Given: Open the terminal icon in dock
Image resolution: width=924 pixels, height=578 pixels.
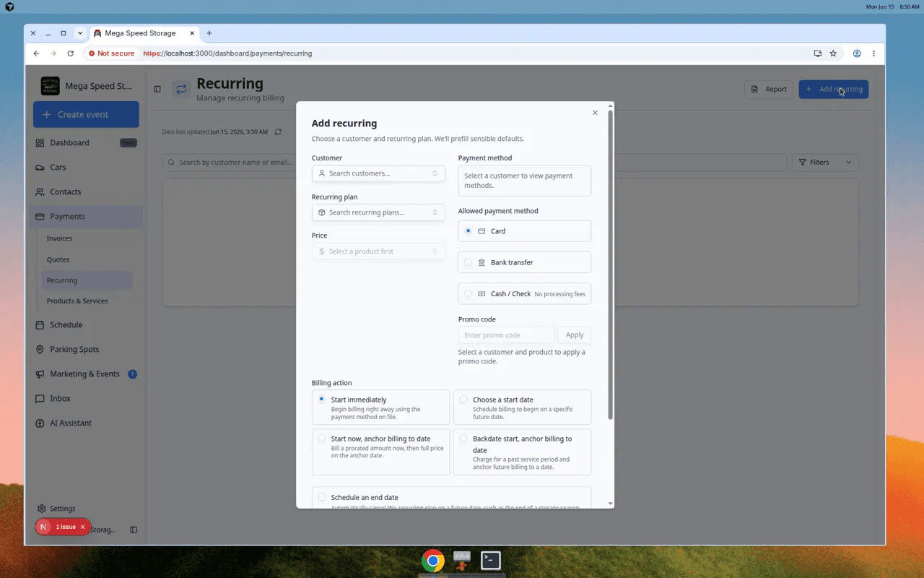Looking at the screenshot, I should (491, 560).
